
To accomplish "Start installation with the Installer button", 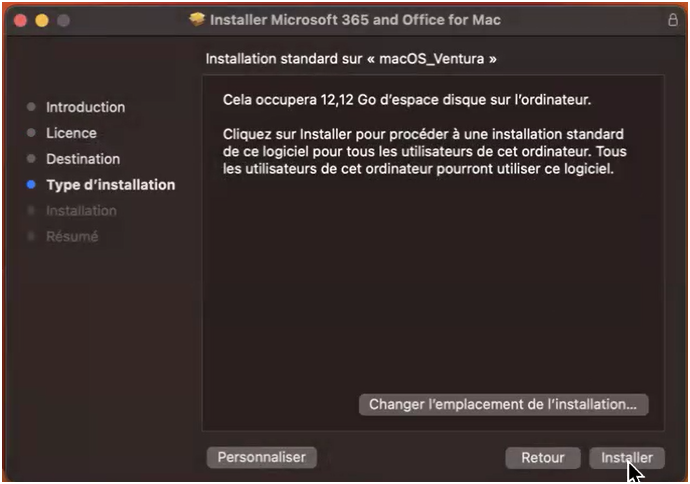I will tap(626, 458).
